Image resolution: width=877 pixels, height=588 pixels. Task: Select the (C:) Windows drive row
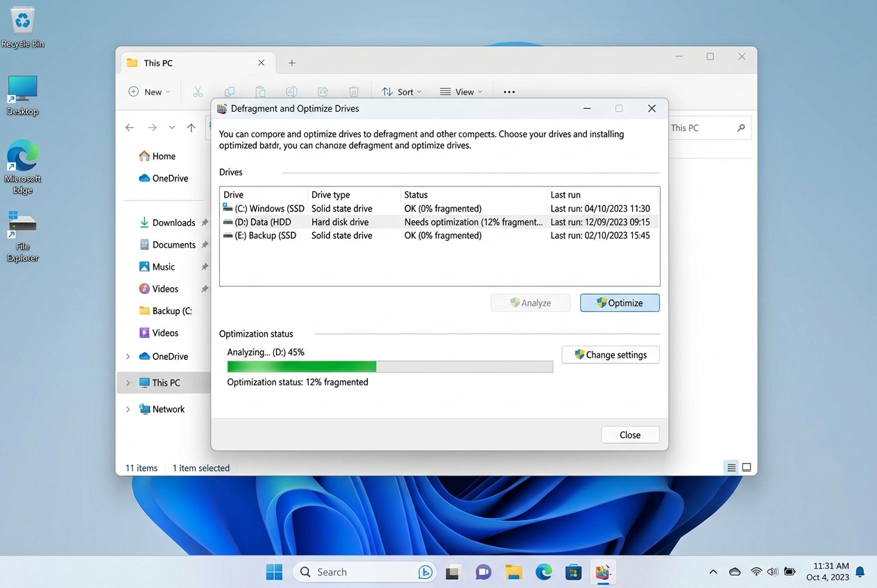tap(440, 208)
